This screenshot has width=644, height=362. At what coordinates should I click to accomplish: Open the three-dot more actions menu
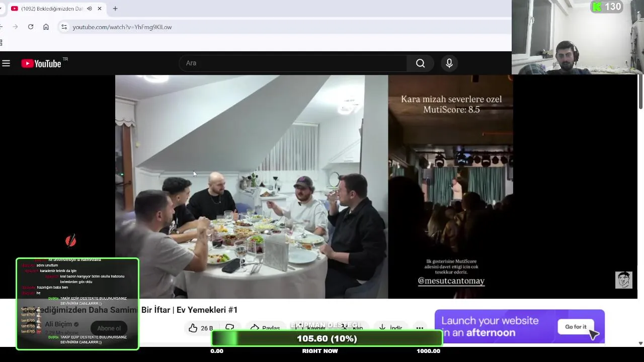(x=420, y=328)
